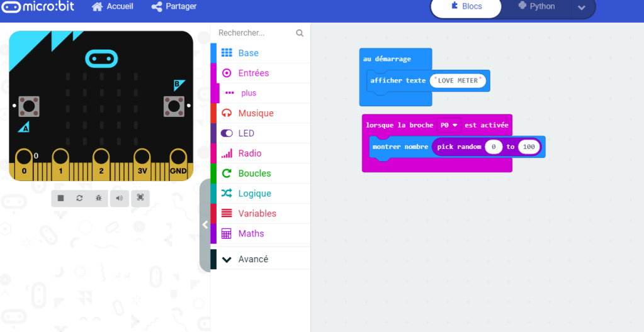Switch to the Blocs editor tab
This screenshot has height=332, width=644.
(x=466, y=7)
